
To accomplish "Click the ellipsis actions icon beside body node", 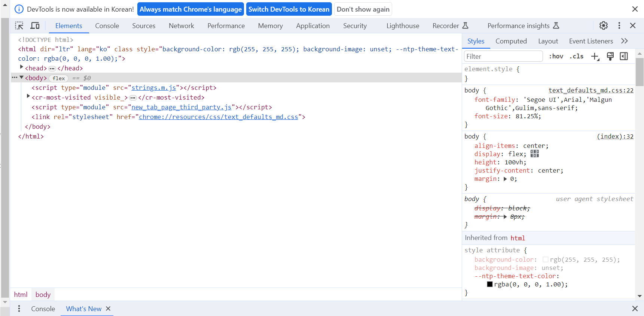I will pyautogui.click(x=15, y=78).
